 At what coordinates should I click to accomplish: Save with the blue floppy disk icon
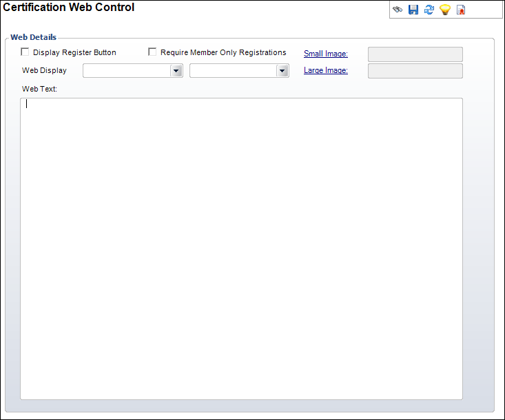[413, 10]
